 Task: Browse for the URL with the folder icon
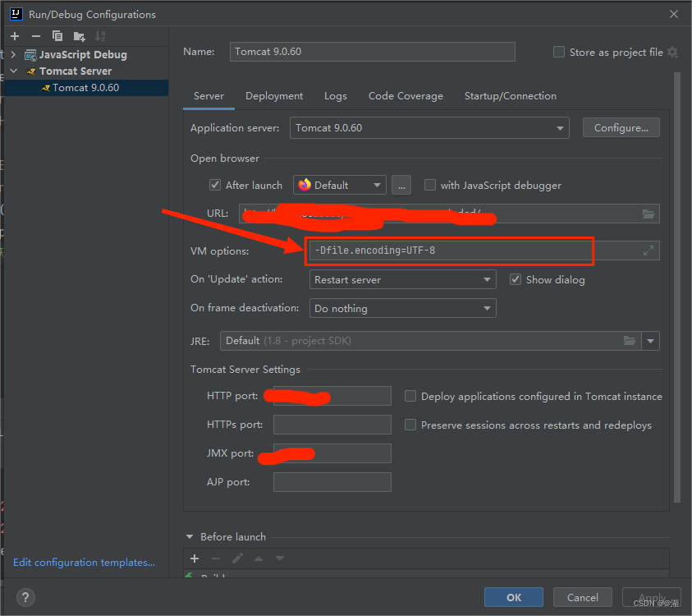pyautogui.click(x=648, y=214)
